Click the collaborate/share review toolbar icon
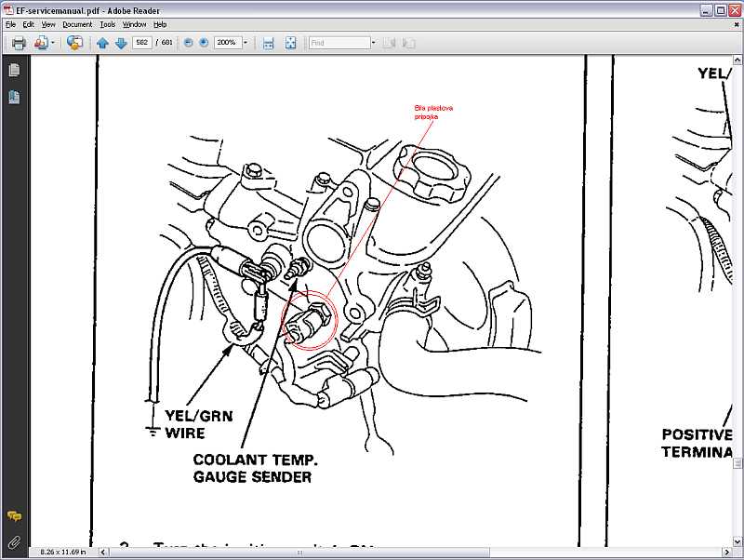The image size is (744, 560). [x=75, y=43]
